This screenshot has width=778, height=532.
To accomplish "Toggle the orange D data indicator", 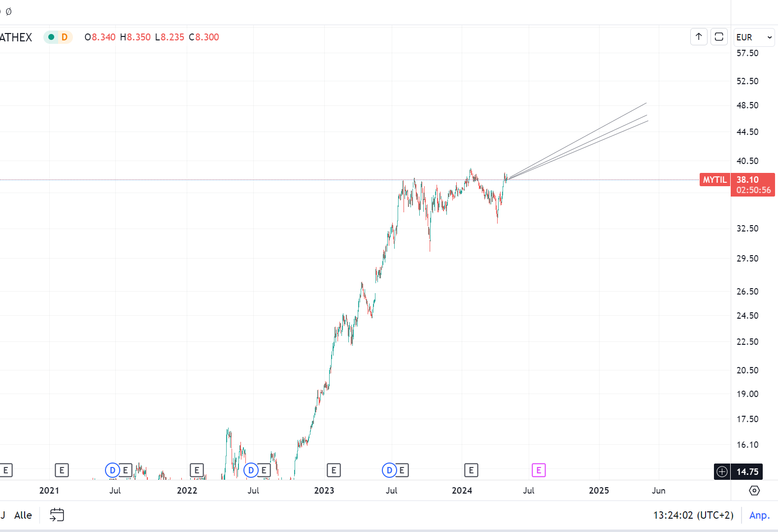I will pyautogui.click(x=65, y=37).
